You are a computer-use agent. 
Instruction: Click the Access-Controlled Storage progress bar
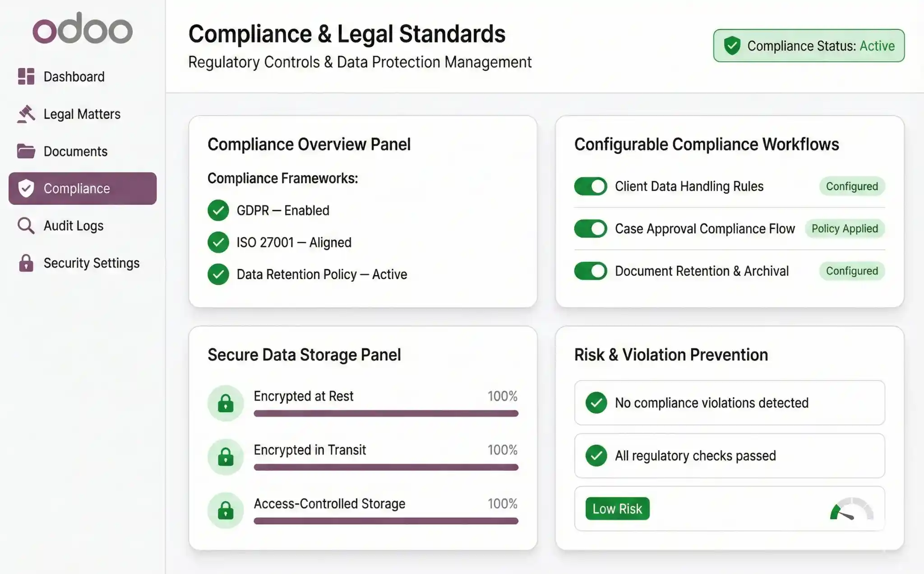386,521
